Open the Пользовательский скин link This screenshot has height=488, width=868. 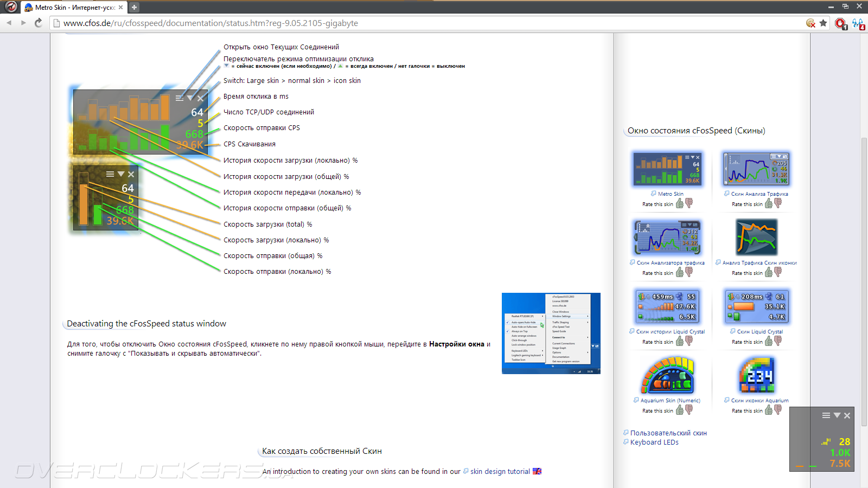click(668, 433)
